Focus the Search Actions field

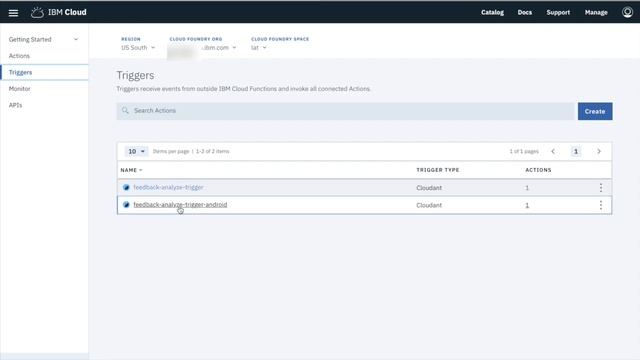pyautogui.click(x=345, y=111)
